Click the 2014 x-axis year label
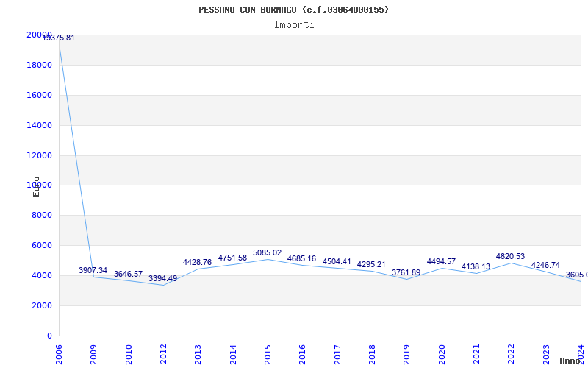The width and height of the screenshot is (588, 368). pyautogui.click(x=233, y=354)
